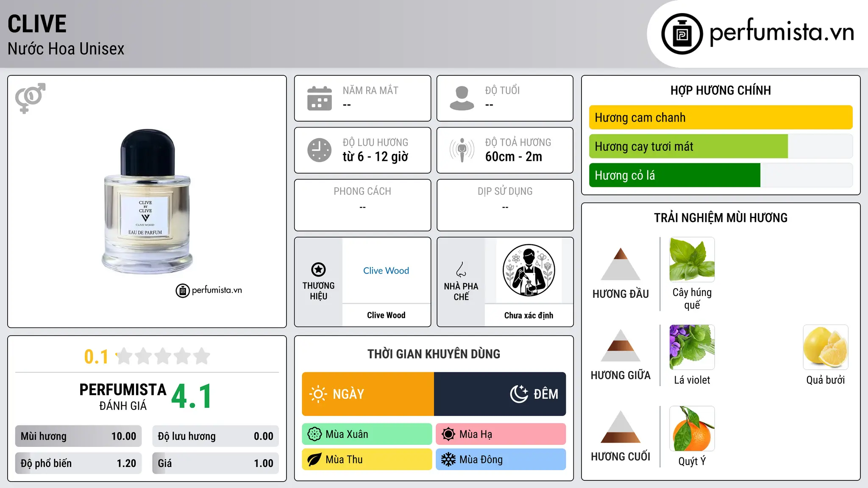Viewport: 868px width, 488px height.
Task: Click the clock icon beside Độ lưu hương
Action: pos(320,150)
